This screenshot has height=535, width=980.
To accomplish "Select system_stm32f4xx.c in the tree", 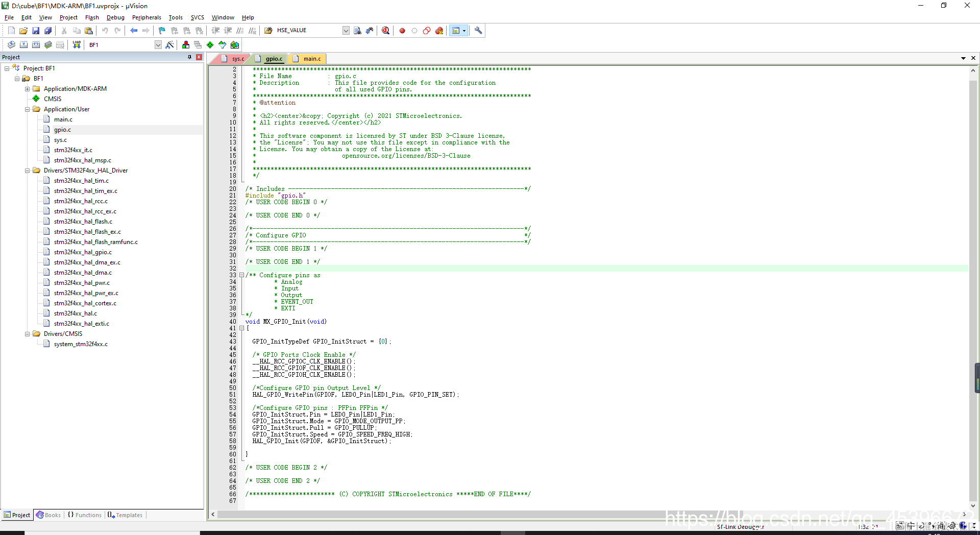I will click(x=81, y=344).
